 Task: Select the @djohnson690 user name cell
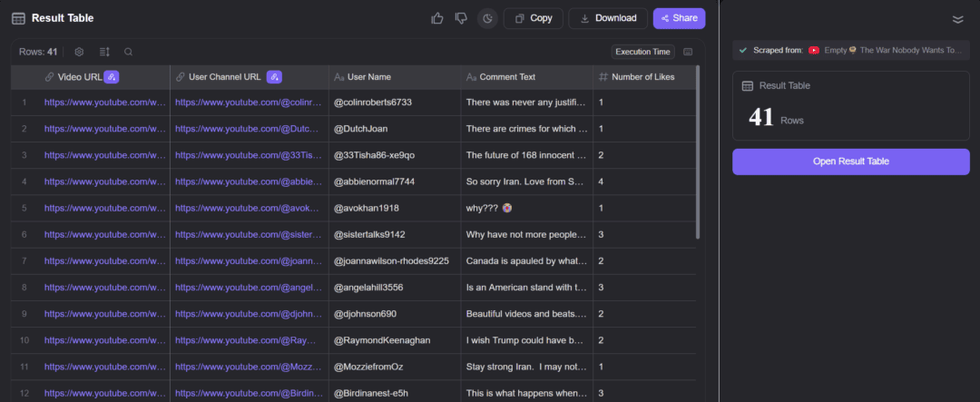(x=395, y=314)
